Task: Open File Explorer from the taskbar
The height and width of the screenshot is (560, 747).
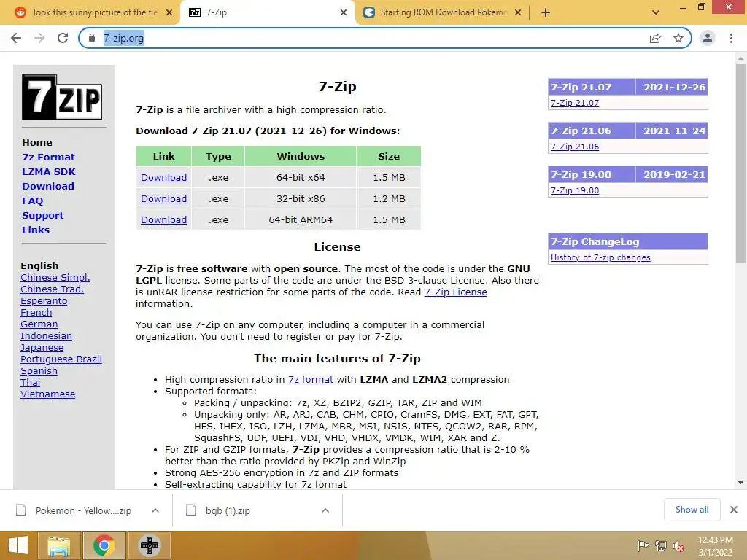Action: tap(58, 545)
